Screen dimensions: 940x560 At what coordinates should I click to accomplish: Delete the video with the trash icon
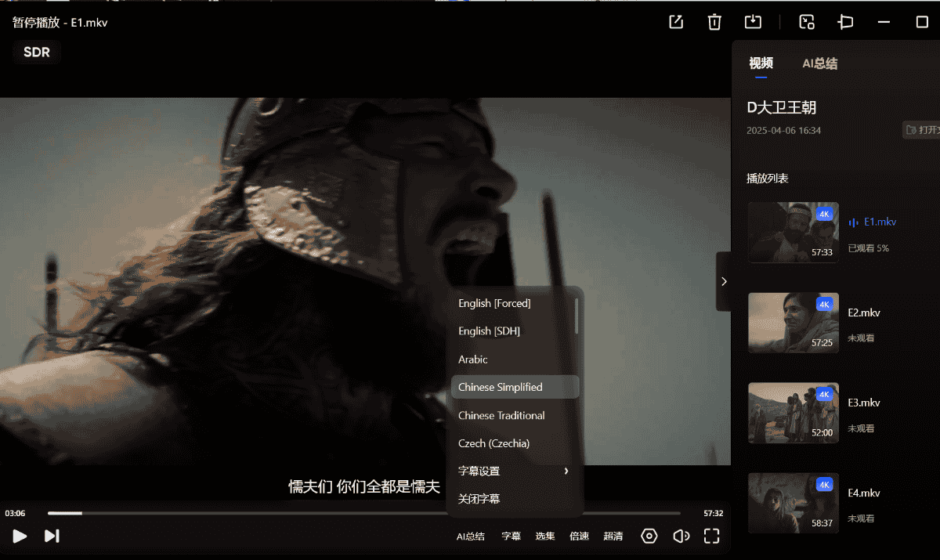click(714, 22)
